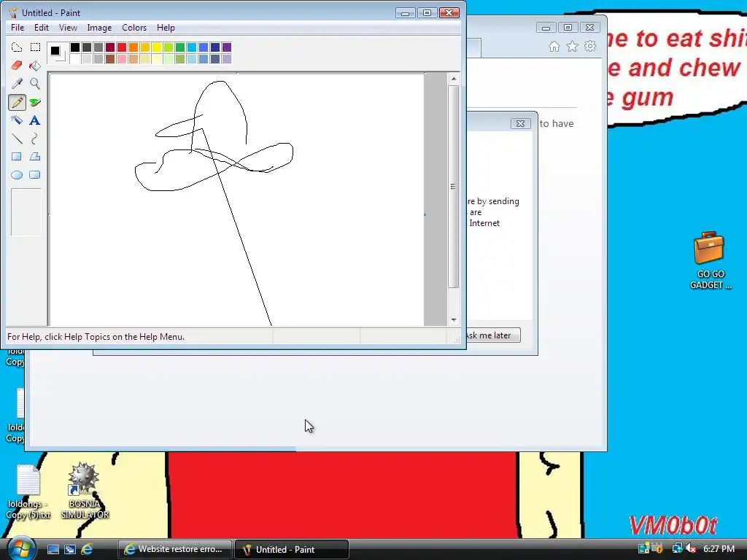Open Tools gear in Internet Explorer
Image resolution: width=747 pixels, height=560 pixels.
click(590, 46)
